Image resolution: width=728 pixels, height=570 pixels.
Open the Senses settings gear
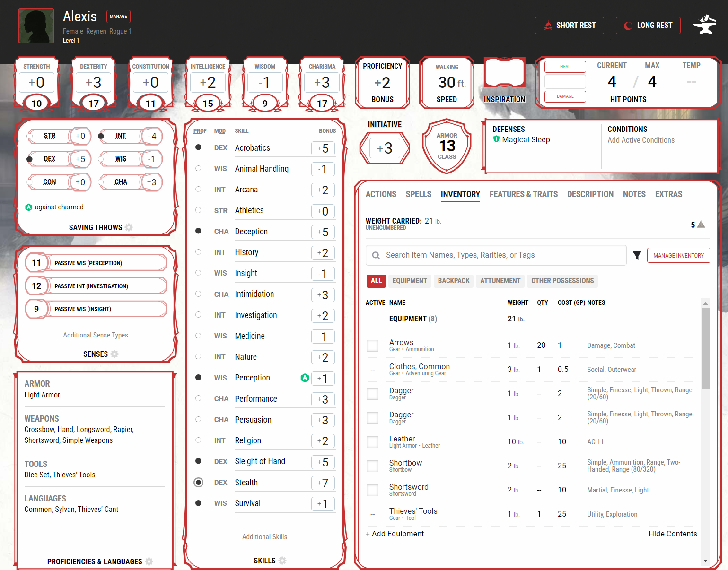click(x=114, y=354)
